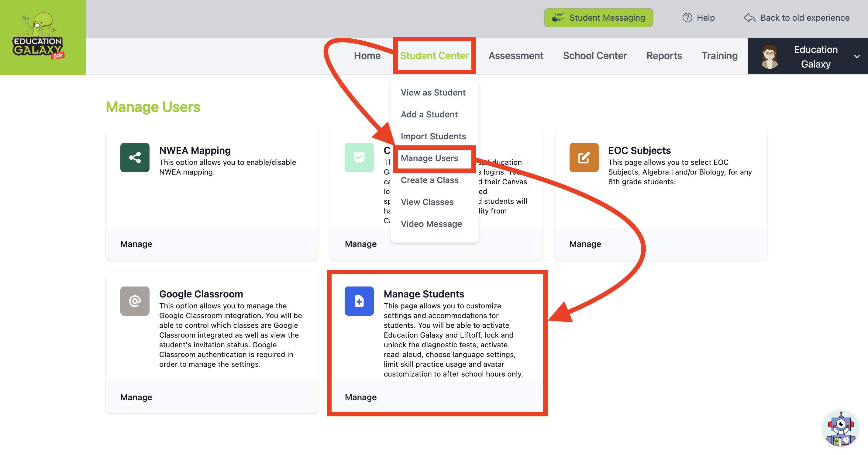The image size is (868, 455).
Task: Click the NWEA Mapping share icon
Action: (135, 158)
